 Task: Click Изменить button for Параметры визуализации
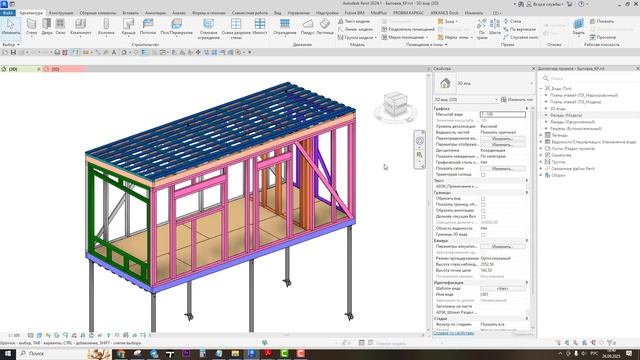pos(502,247)
